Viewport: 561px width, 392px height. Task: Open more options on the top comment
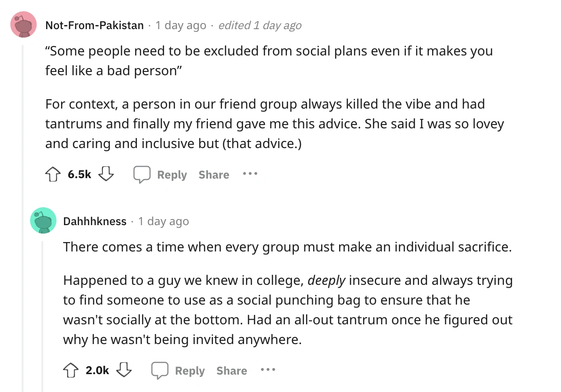pos(250,174)
